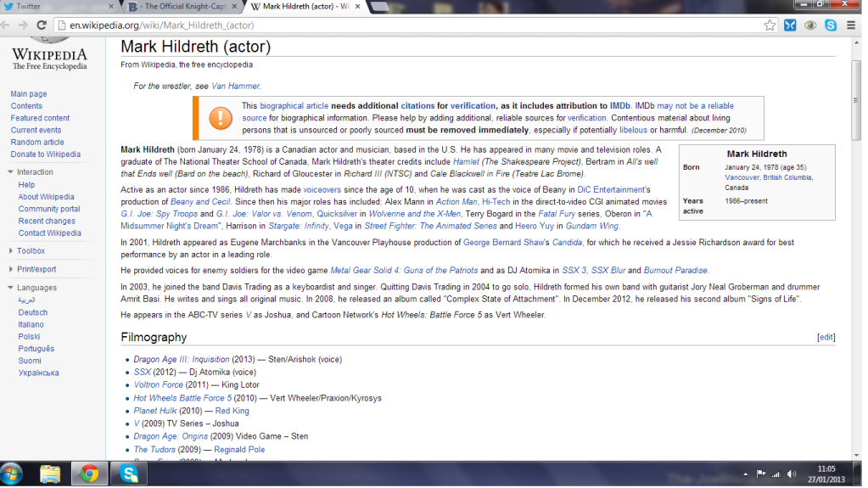868x488 pixels.
Task: Click the eye extension icon in the toolbar
Action: coord(810,25)
